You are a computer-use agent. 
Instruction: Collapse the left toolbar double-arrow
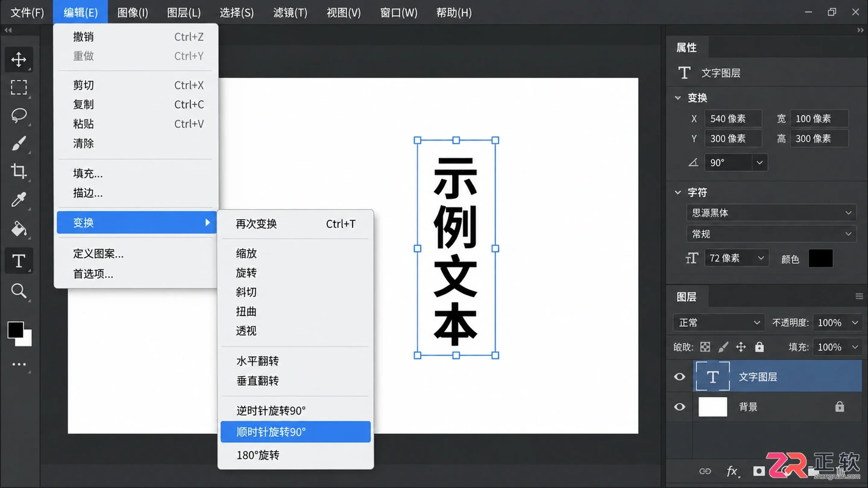click(8, 30)
